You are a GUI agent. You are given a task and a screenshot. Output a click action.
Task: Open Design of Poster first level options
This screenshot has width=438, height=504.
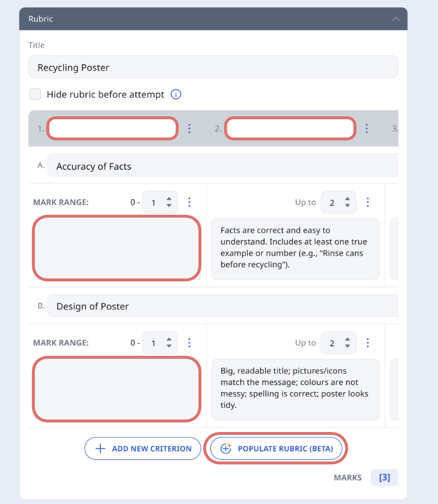point(190,343)
